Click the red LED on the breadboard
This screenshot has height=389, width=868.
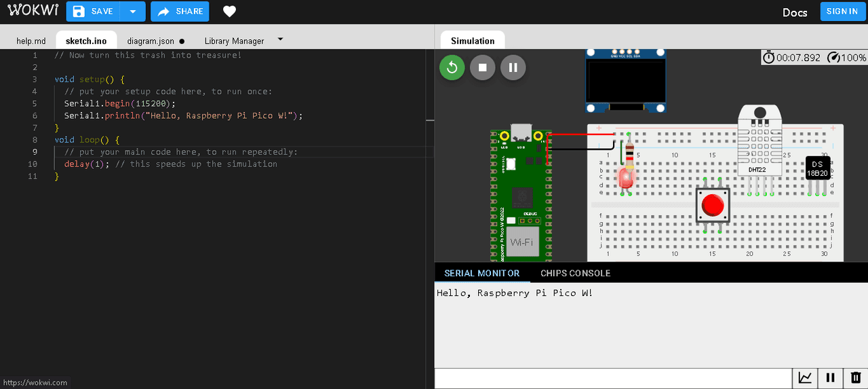coord(625,178)
